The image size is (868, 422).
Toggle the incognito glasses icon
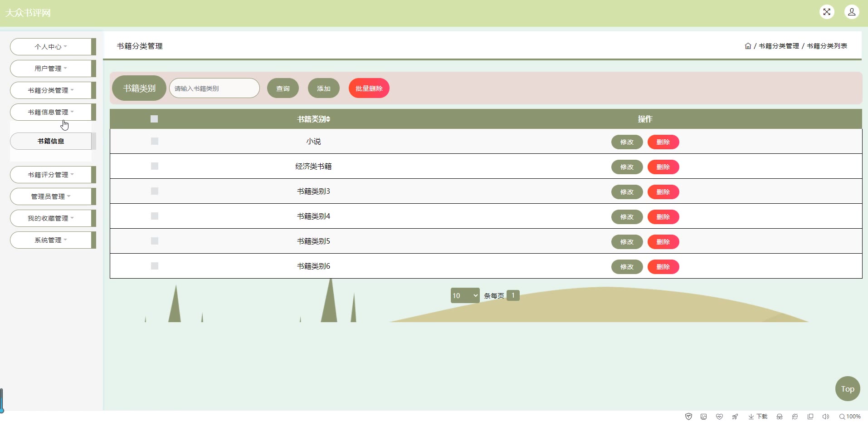coord(780,417)
